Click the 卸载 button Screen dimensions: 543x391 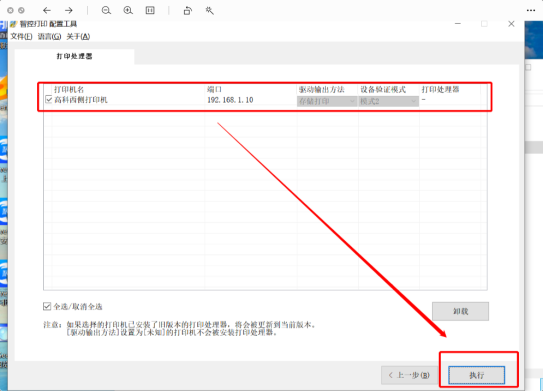[x=460, y=311]
